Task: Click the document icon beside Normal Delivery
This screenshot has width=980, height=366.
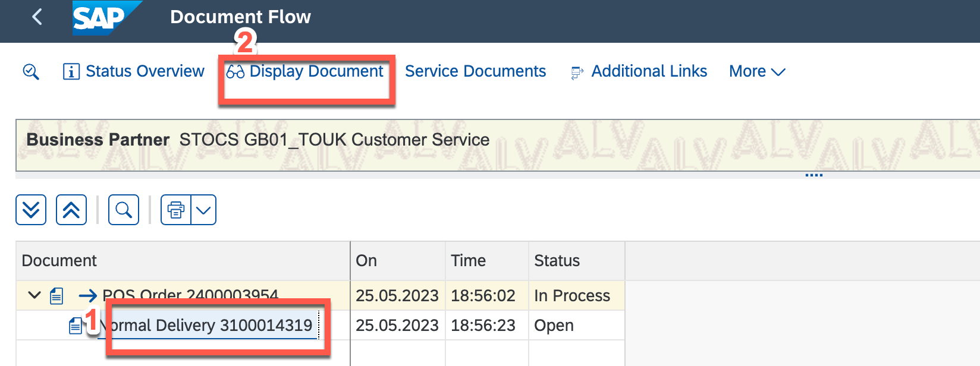Action: point(76,326)
